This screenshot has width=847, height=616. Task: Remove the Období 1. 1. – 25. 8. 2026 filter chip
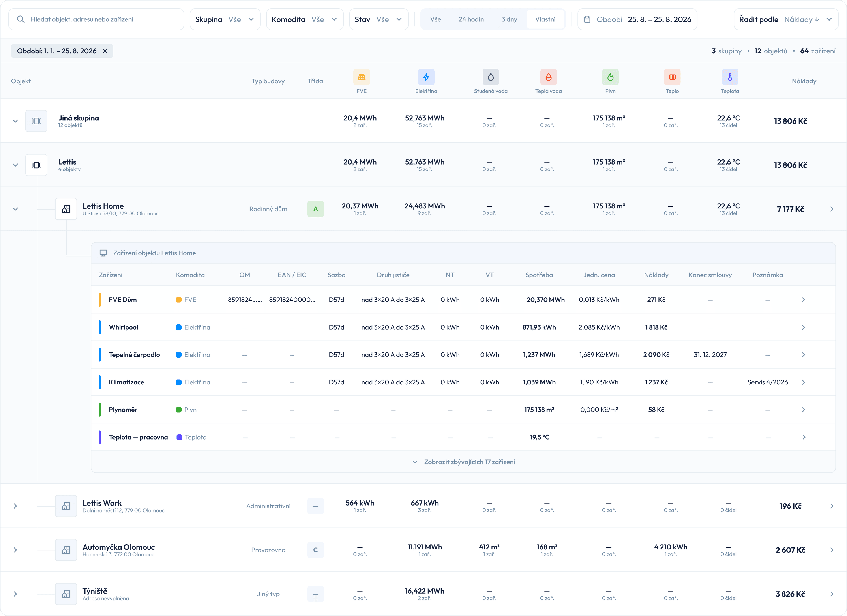(105, 51)
